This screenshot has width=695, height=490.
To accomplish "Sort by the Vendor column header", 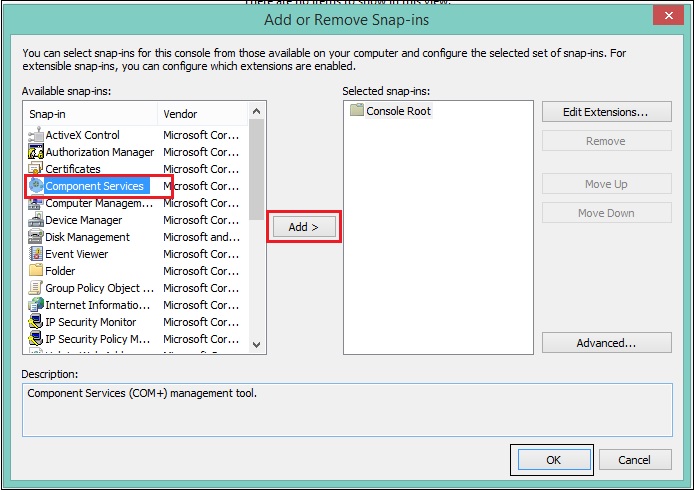I will tap(203, 114).
